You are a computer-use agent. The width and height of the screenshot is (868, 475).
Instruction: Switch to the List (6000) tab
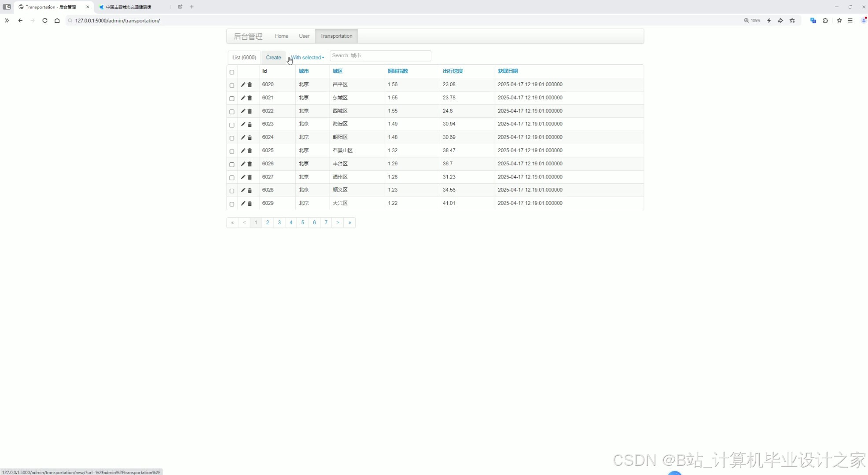pos(244,58)
